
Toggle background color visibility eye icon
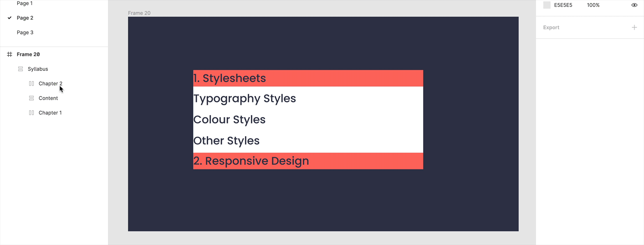[x=634, y=5]
